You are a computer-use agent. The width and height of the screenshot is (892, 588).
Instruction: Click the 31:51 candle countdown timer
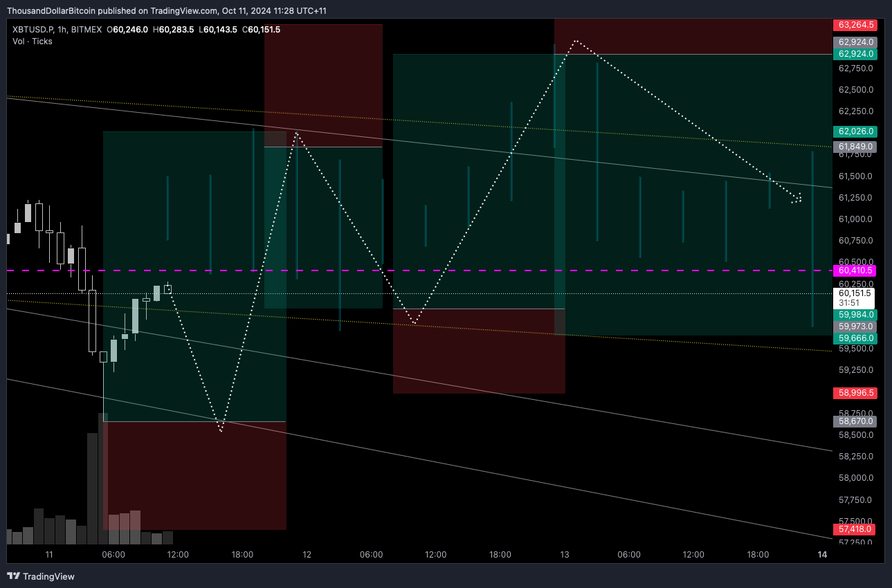tap(848, 303)
